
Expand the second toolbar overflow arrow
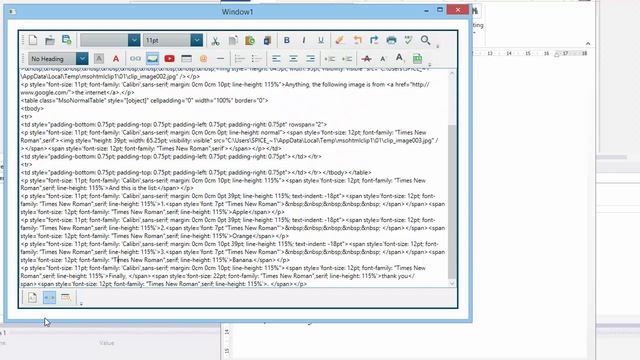(x=429, y=64)
